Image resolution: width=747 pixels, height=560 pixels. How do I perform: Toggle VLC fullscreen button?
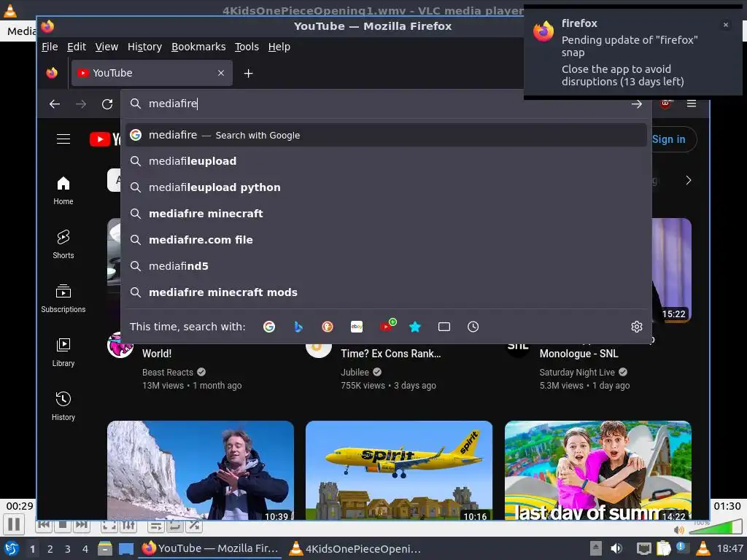click(x=109, y=526)
